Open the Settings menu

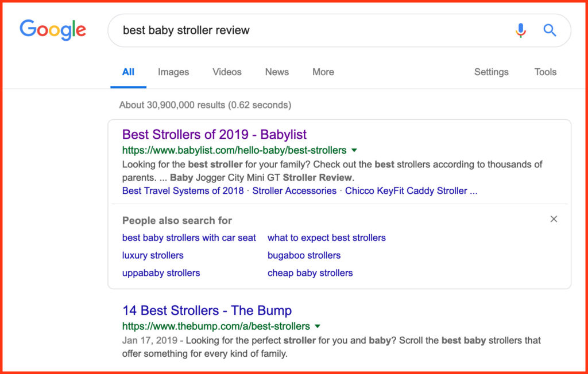(491, 72)
